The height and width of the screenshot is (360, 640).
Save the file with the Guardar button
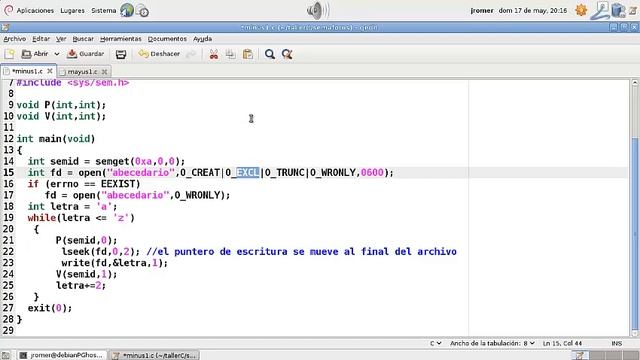[86, 54]
